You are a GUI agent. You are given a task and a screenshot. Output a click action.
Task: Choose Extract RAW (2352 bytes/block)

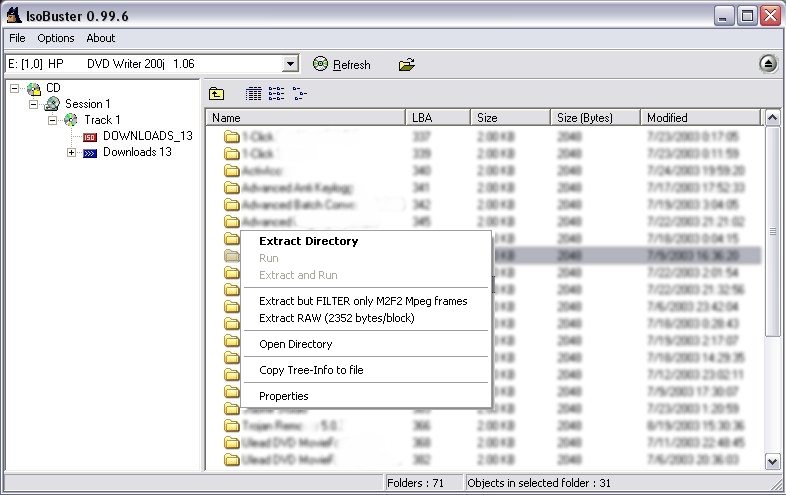pos(337,318)
